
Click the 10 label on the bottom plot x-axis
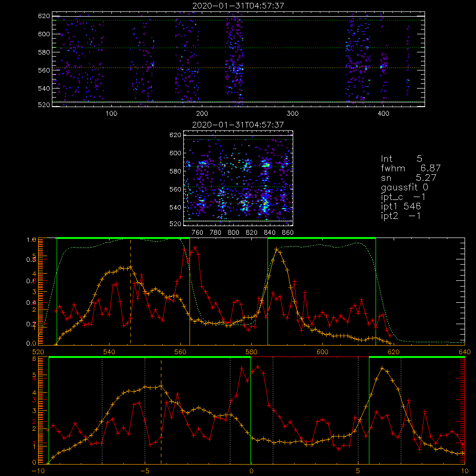465,471
